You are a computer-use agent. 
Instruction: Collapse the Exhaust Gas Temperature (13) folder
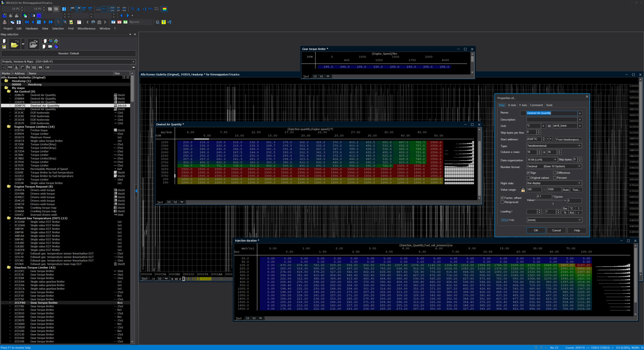9,218
